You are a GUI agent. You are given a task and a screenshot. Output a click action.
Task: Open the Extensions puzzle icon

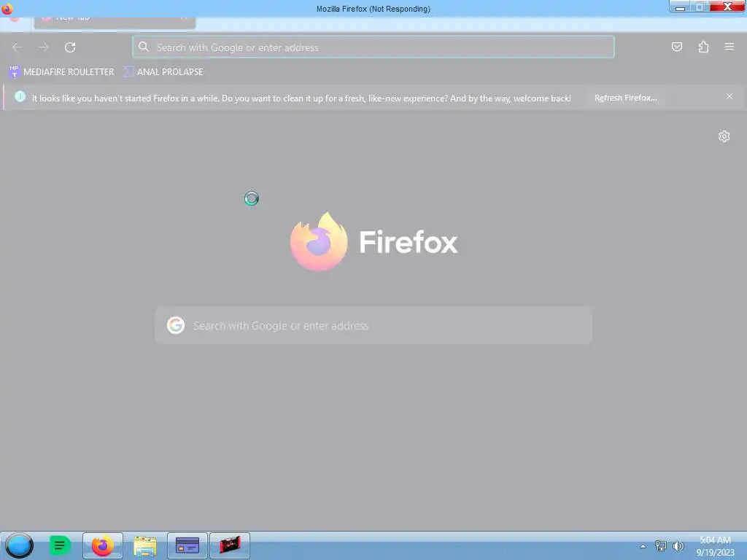click(703, 47)
